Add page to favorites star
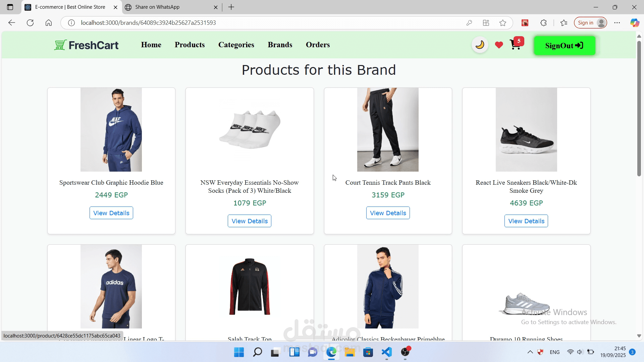 pyautogui.click(x=502, y=23)
